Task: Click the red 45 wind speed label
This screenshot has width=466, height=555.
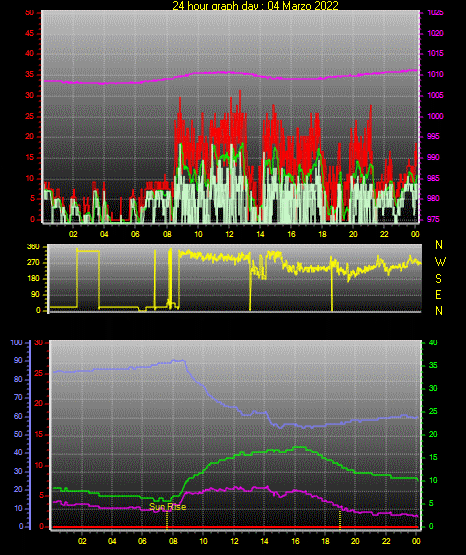Action: [x=29, y=34]
